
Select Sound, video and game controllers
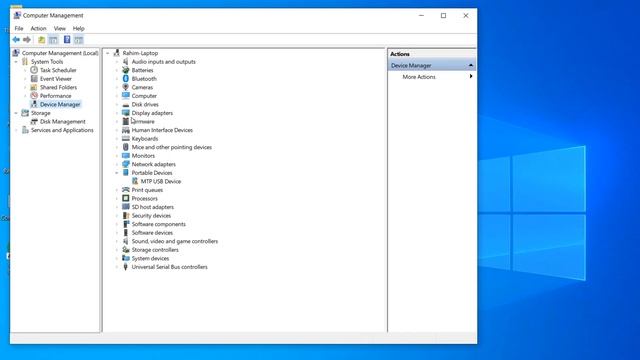[175, 241]
